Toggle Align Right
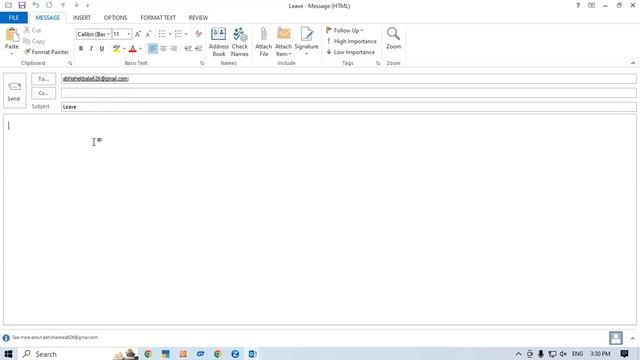This screenshot has height=360, width=640. pos(173,49)
